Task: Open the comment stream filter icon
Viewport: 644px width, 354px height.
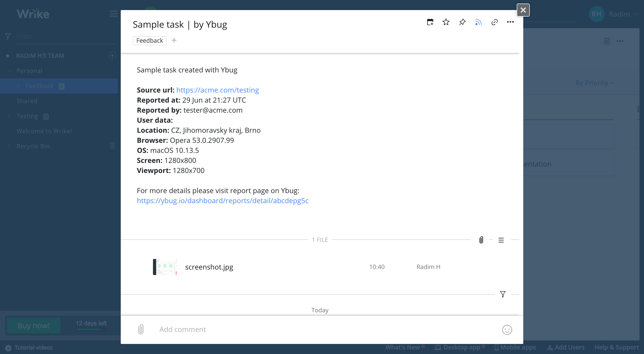Action: pyautogui.click(x=503, y=294)
